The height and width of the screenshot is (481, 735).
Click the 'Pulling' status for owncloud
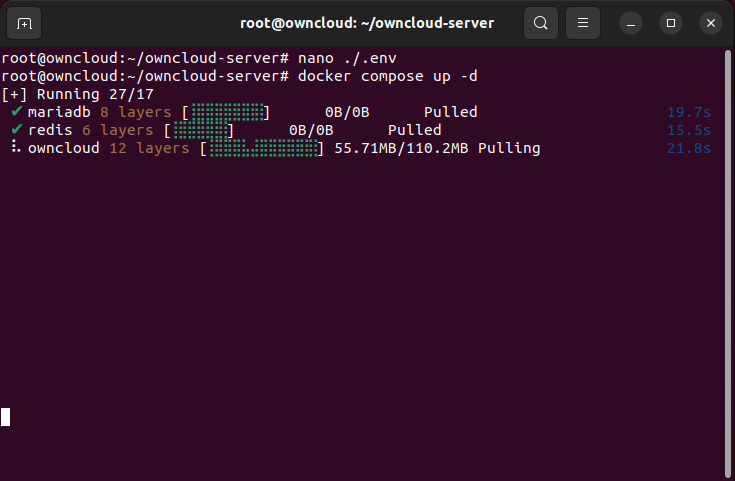click(509, 148)
